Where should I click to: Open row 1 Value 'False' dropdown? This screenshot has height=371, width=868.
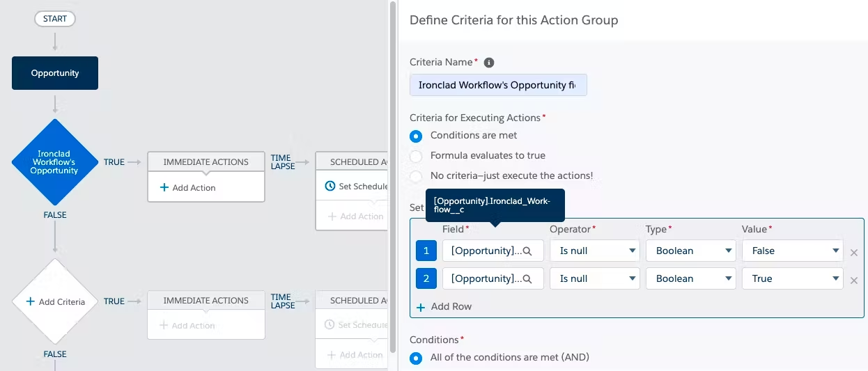click(x=793, y=251)
